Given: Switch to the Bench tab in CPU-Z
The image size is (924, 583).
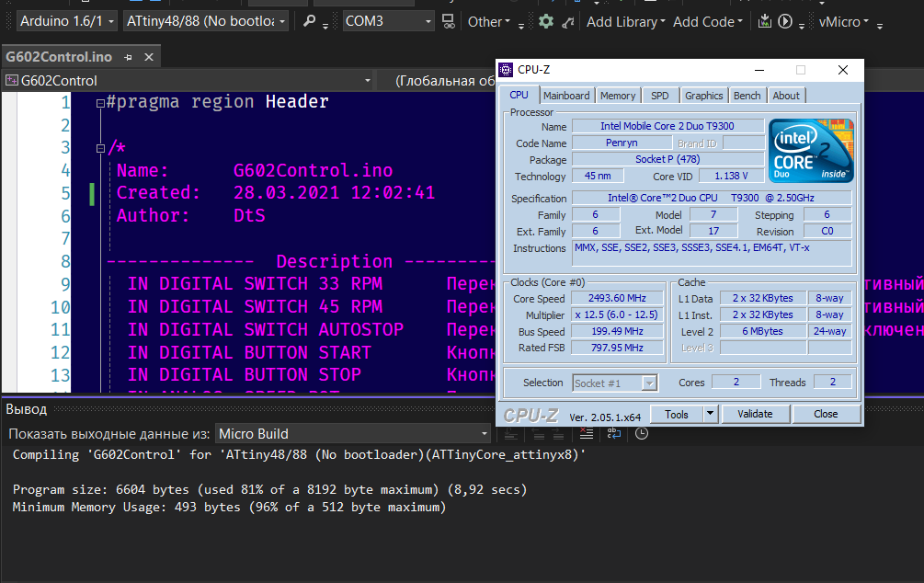Looking at the screenshot, I should 747,96.
